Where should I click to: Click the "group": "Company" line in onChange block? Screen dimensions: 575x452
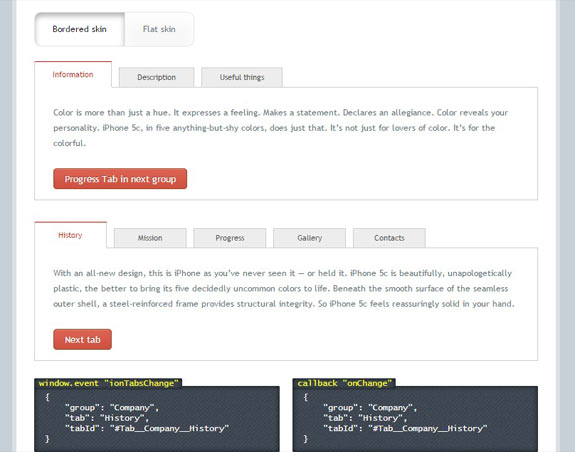point(370,408)
